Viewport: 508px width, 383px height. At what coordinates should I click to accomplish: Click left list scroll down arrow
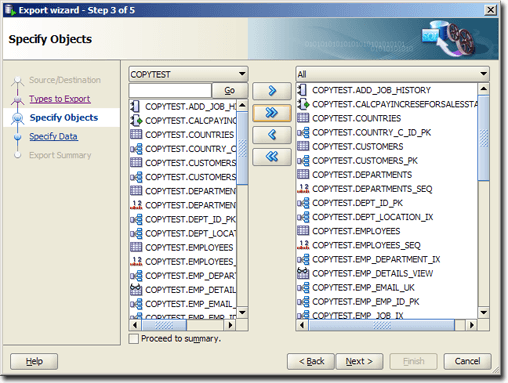coord(242,313)
